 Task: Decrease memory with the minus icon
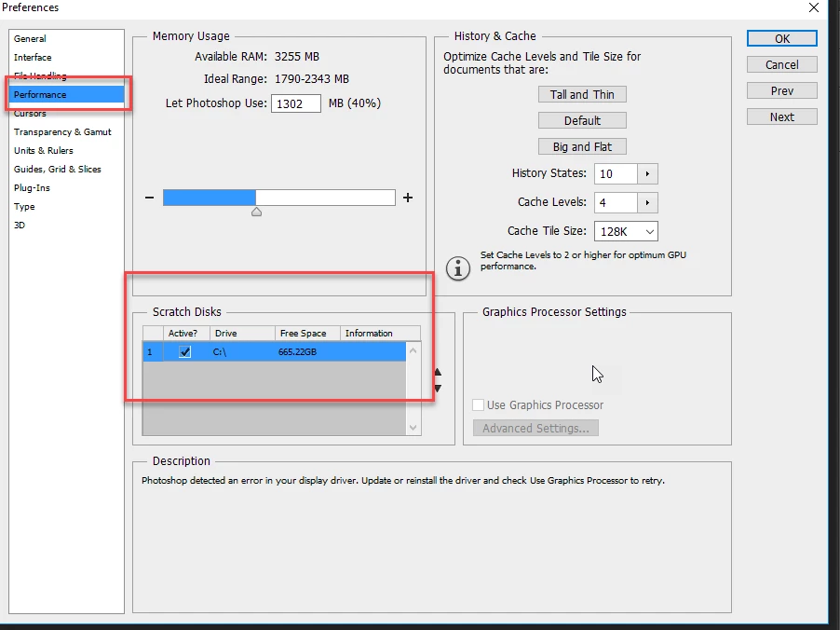[149, 198]
